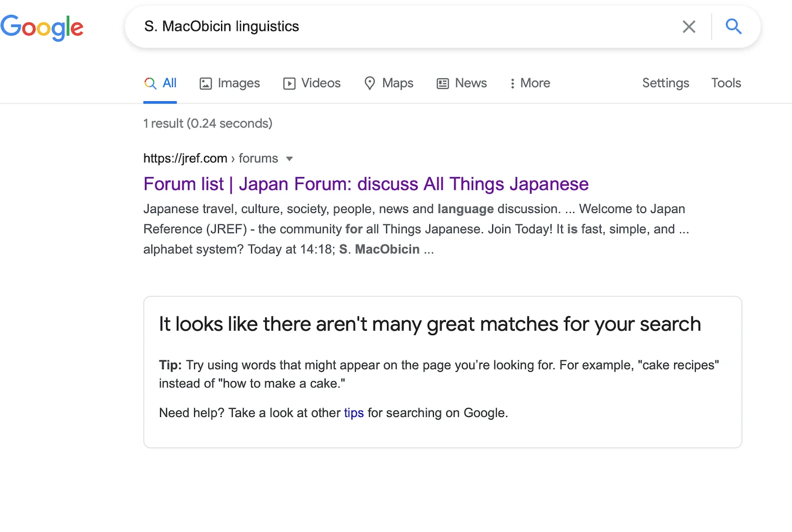The height and width of the screenshot is (532, 792).
Task: Expand the jref.com result dropdown arrow
Action: point(289,159)
